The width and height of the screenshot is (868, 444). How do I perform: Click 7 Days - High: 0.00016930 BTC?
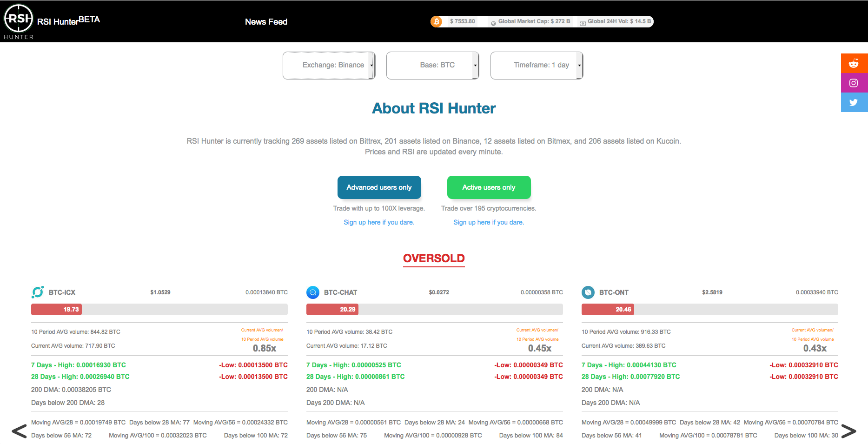point(79,365)
